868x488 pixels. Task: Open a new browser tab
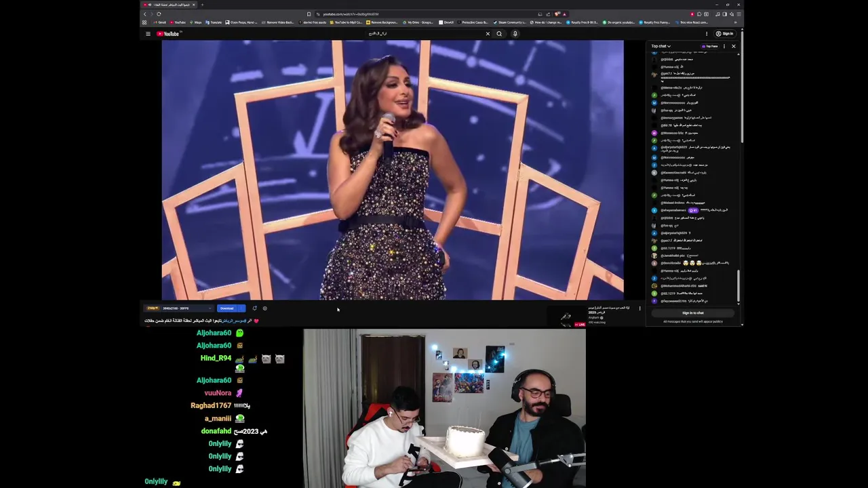point(202,5)
